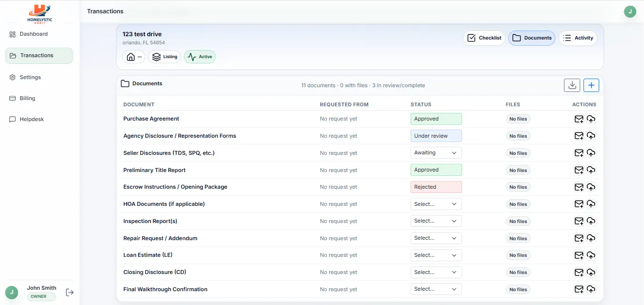Image resolution: width=644 pixels, height=305 pixels.
Task: Click the blue plus icon to add a document
Action: point(591,85)
